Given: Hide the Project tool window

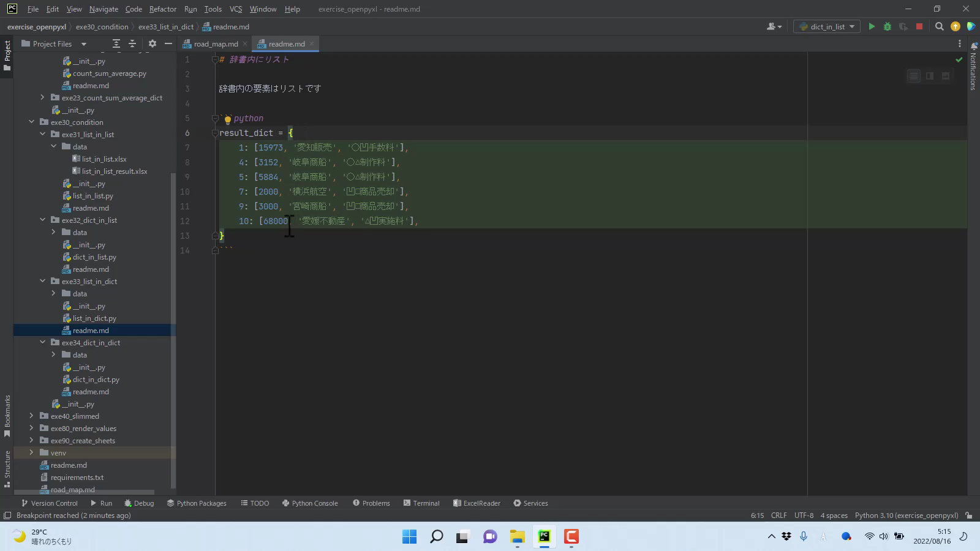Looking at the screenshot, I should point(168,43).
